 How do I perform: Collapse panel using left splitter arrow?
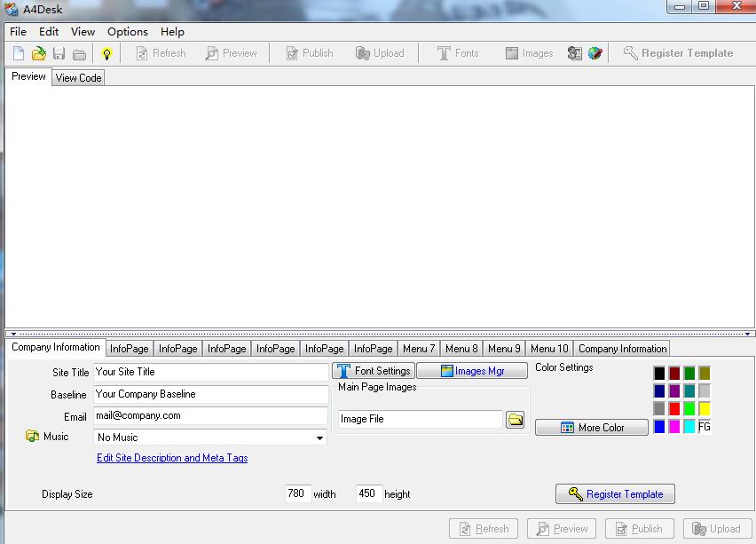14,334
